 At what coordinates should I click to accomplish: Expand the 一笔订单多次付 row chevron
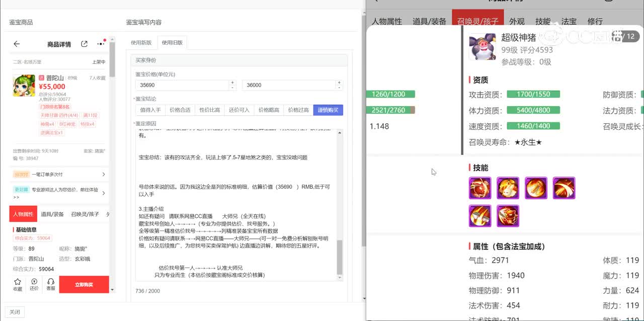pos(104,175)
